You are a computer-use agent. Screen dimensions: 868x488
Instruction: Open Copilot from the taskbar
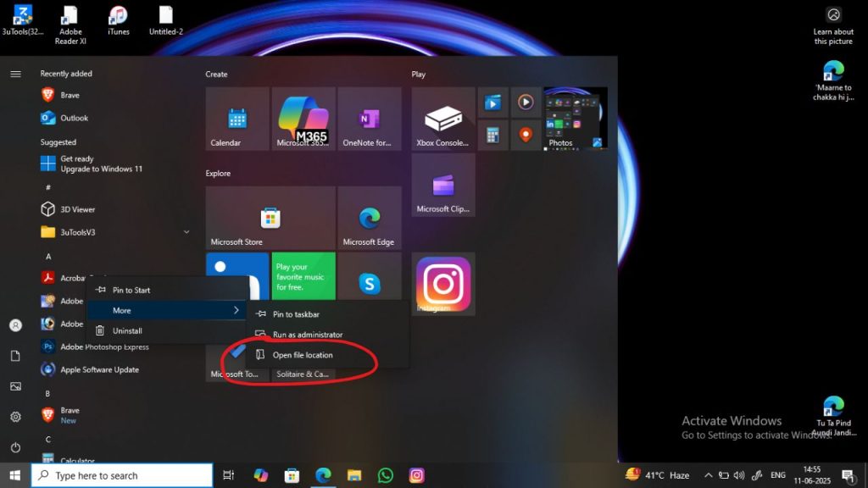(x=261, y=475)
